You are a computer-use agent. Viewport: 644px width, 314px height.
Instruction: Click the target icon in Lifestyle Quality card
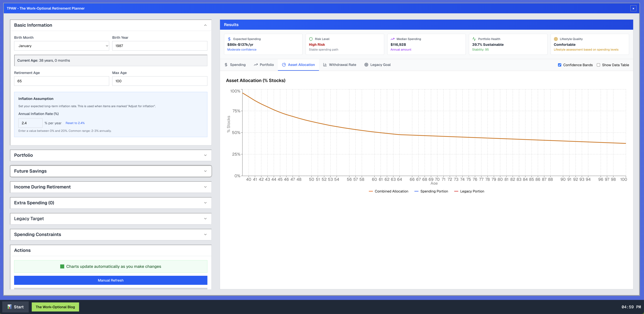click(556, 39)
